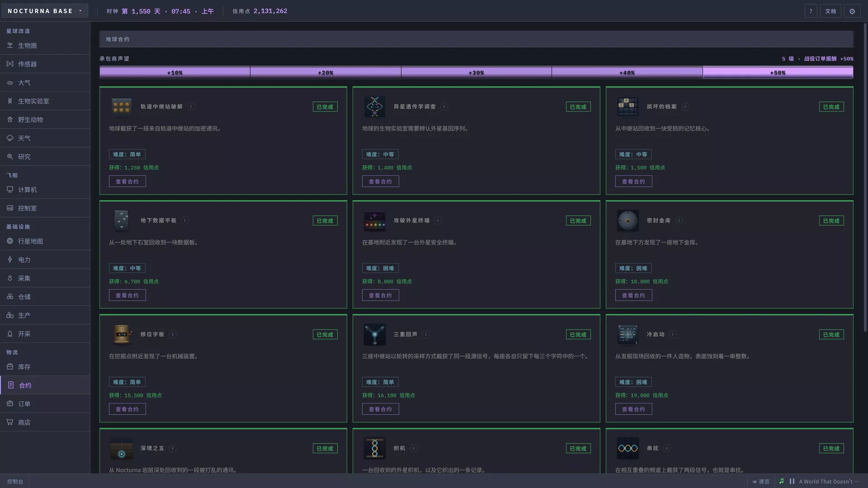Click the 三重回声 contract thumbnail
The height and width of the screenshot is (488, 868).
click(375, 334)
